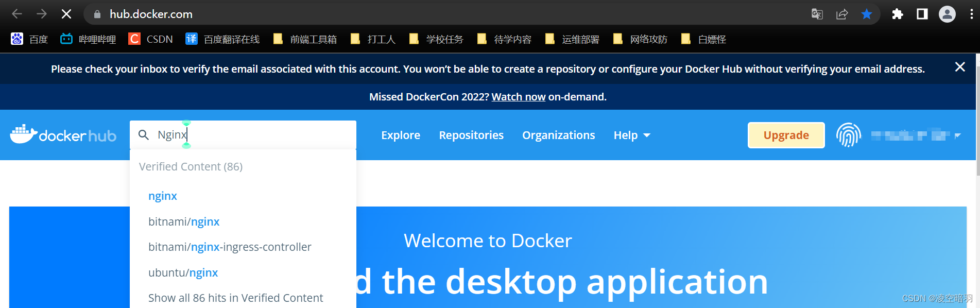Expand the account username dropdown
This screenshot has height=308, width=980.
tap(916, 135)
